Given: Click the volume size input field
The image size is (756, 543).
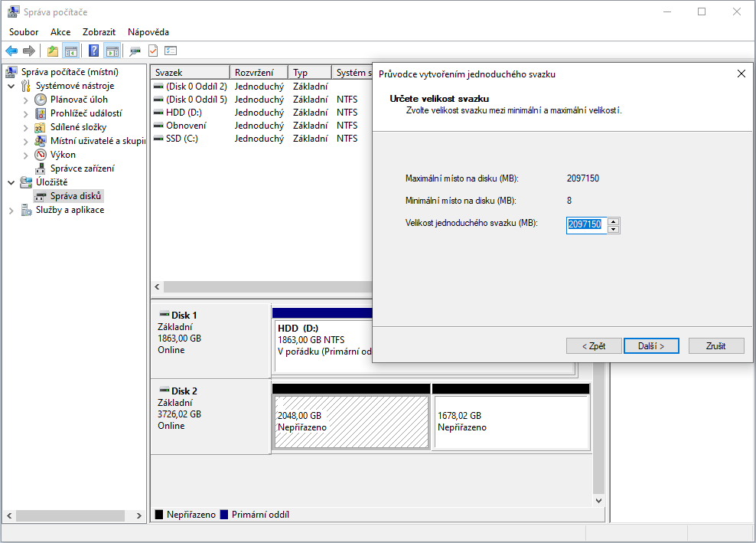Looking at the screenshot, I should [585, 225].
